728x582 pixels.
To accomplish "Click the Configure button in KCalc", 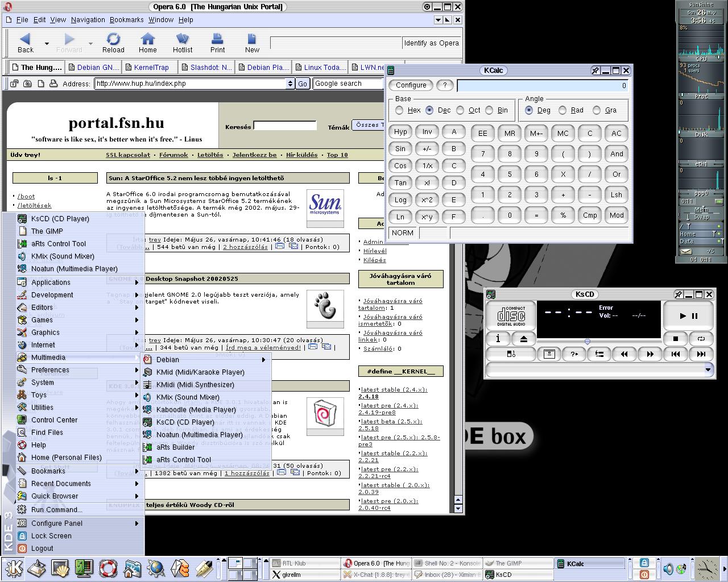I will click(411, 85).
